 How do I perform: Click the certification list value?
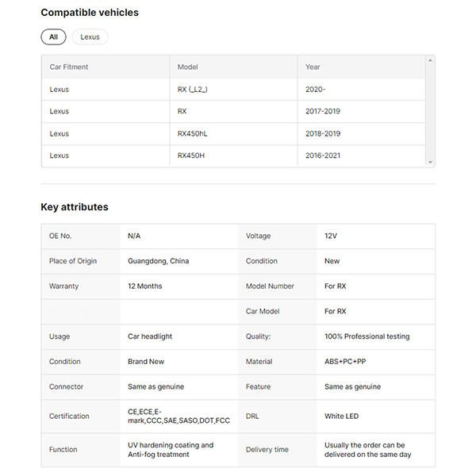point(178,416)
